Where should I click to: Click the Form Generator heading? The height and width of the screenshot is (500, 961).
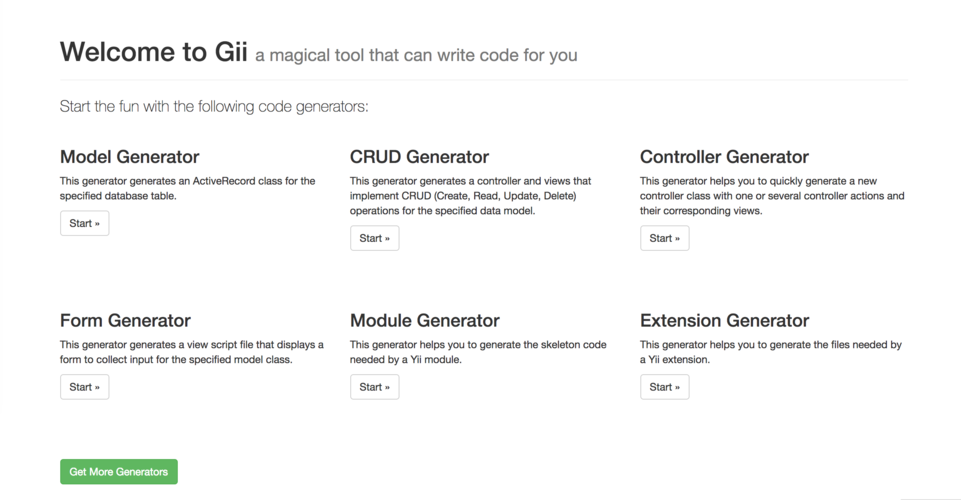coord(125,321)
